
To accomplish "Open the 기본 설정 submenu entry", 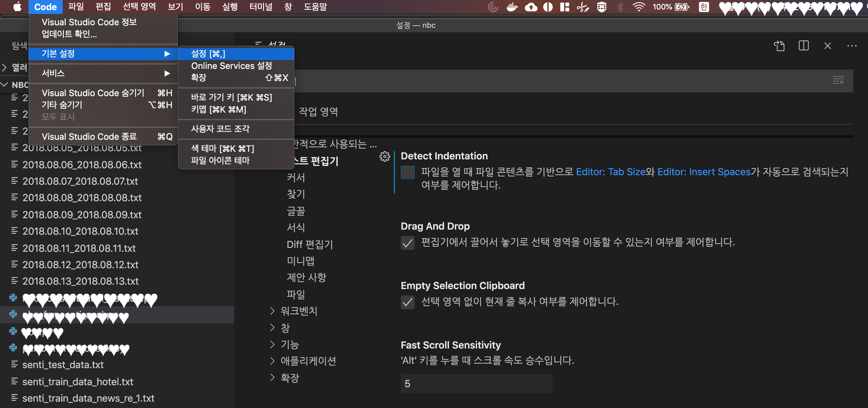I will point(103,53).
